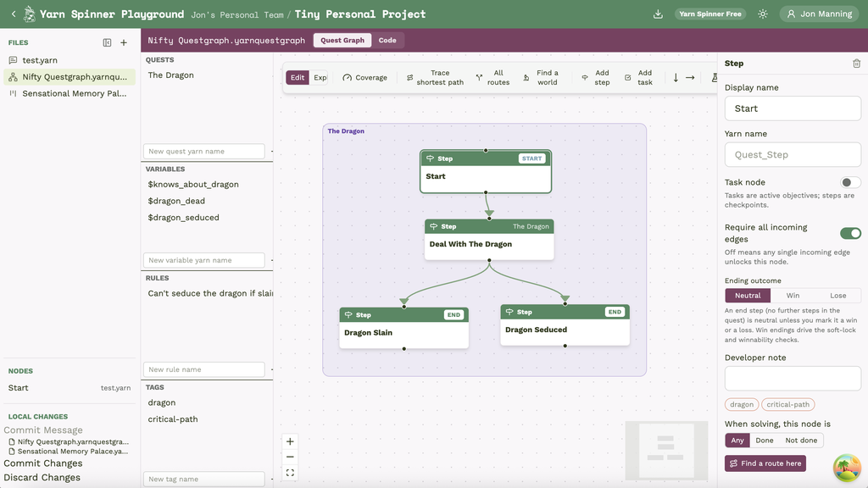
Task: Click the New rule name field
Action: [x=203, y=369]
